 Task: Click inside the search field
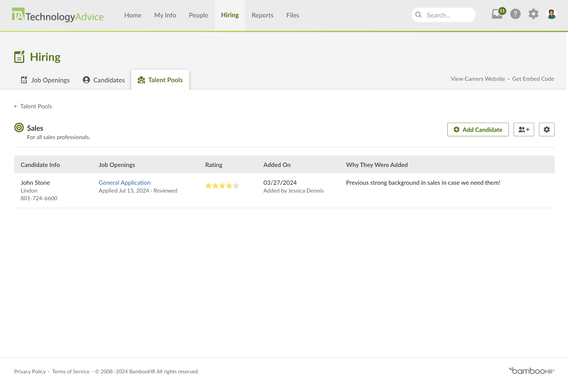(x=444, y=15)
